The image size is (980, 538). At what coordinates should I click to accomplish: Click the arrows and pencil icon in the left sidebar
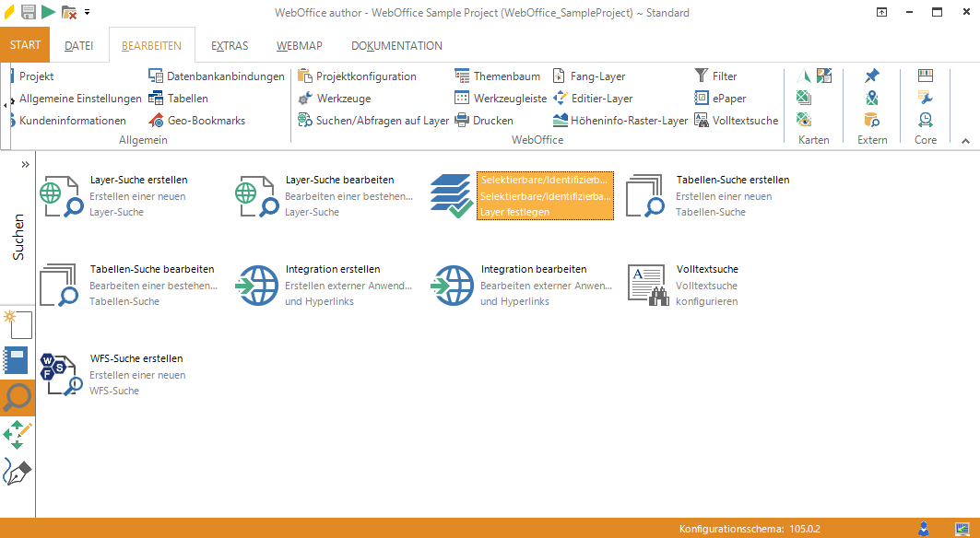point(18,434)
